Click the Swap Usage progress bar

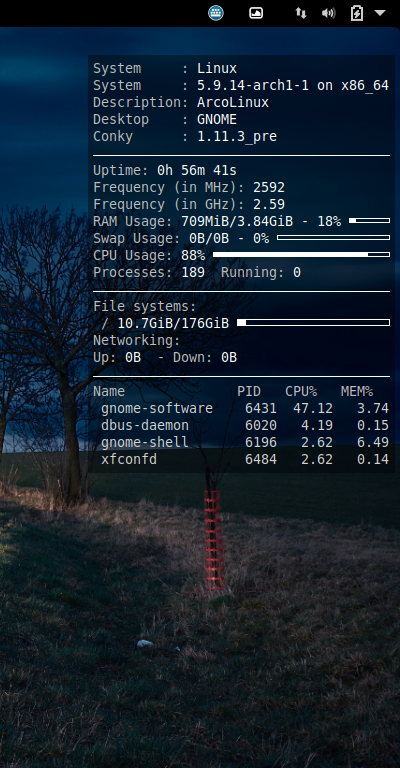click(333, 238)
